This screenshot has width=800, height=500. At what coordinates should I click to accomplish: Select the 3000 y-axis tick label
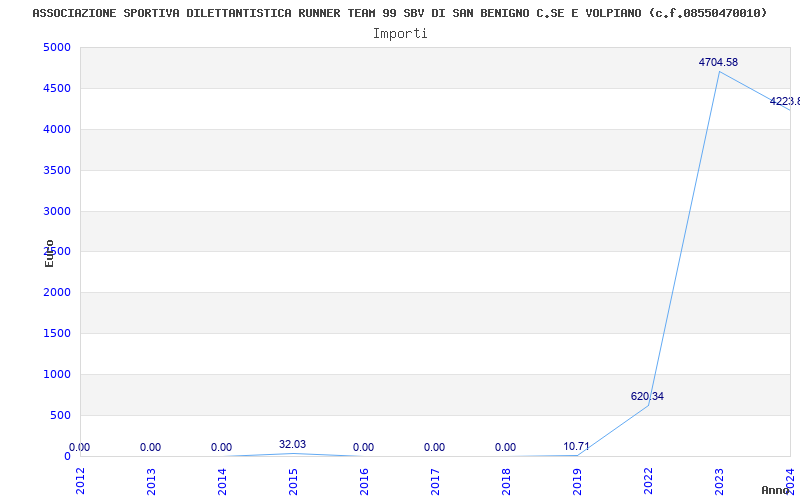[x=57, y=211]
